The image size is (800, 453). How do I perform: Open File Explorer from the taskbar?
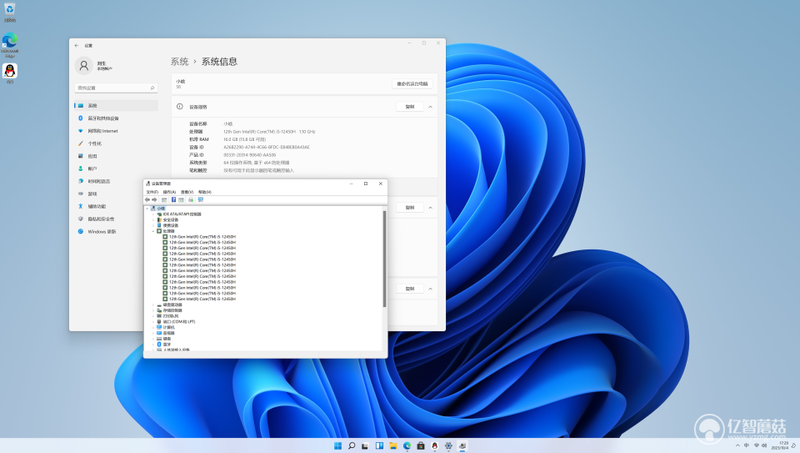[x=393, y=446]
